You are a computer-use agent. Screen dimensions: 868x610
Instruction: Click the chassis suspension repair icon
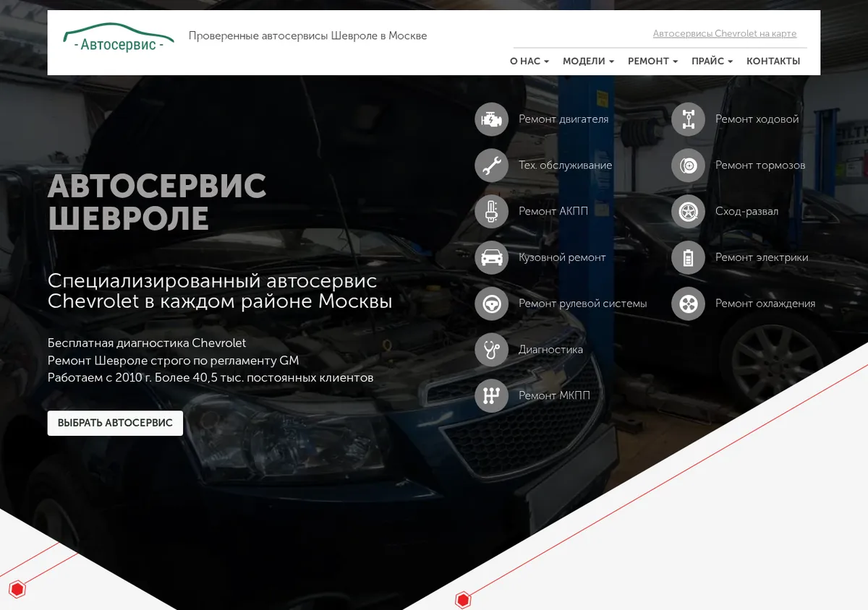(x=689, y=119)
